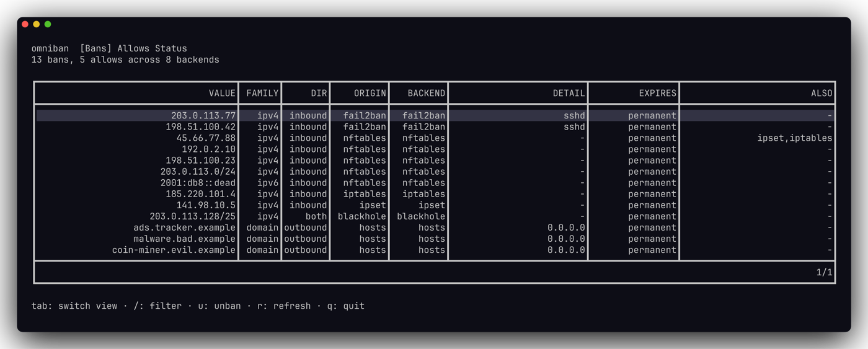Click the bans summary status line
This screenshot has height=349, width=868.
[x=125, y=60]
